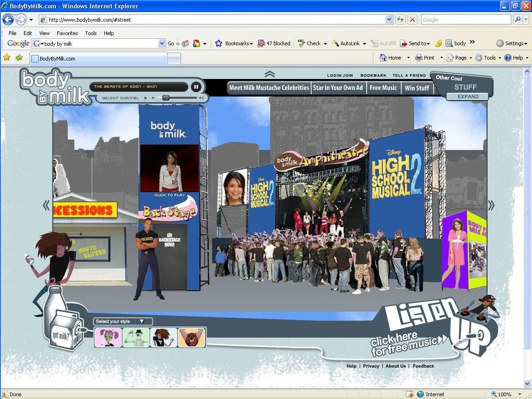Select the hat-wearing character style thumbnail

(x=136, y=337)
